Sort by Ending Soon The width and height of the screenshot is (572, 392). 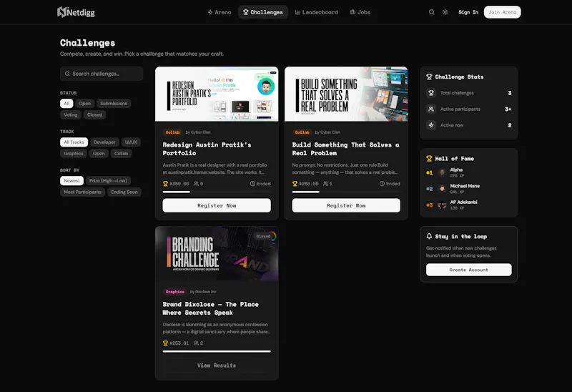(124, 192)
